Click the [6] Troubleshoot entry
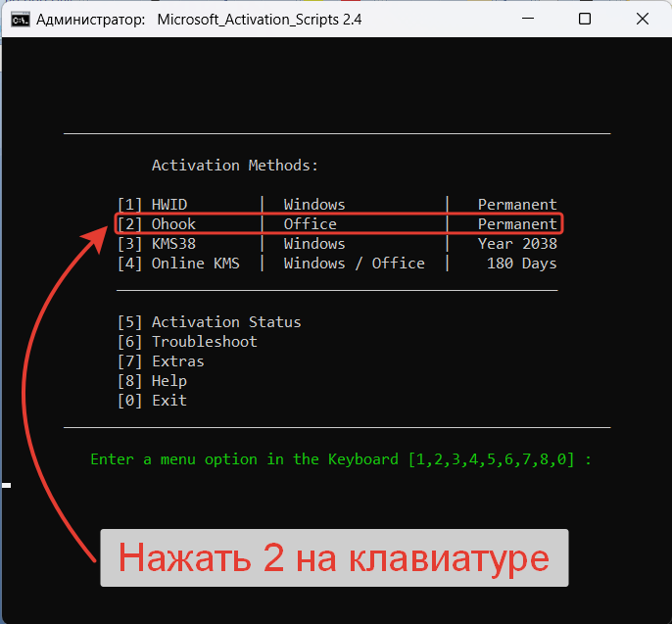The image size is (672, 624). pyautogui.click(x=187, y=342)
